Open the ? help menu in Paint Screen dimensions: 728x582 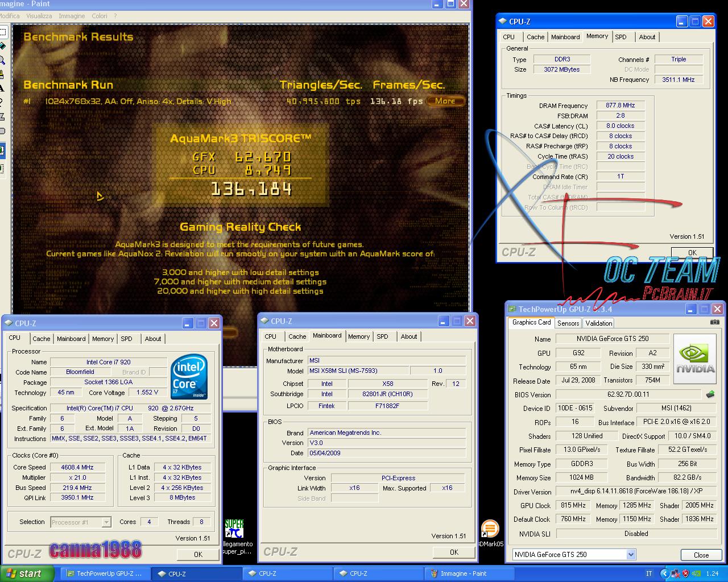coord(115,16)
